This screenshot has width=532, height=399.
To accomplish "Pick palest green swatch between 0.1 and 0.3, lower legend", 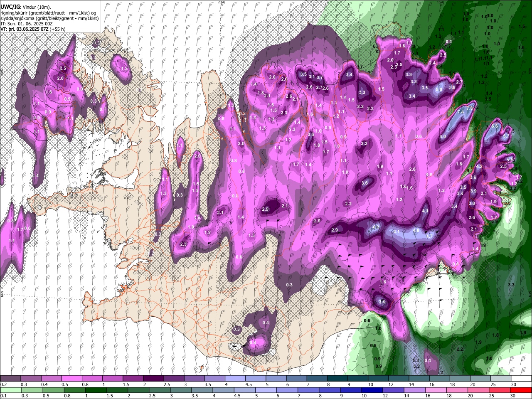I will click(10, 390).
